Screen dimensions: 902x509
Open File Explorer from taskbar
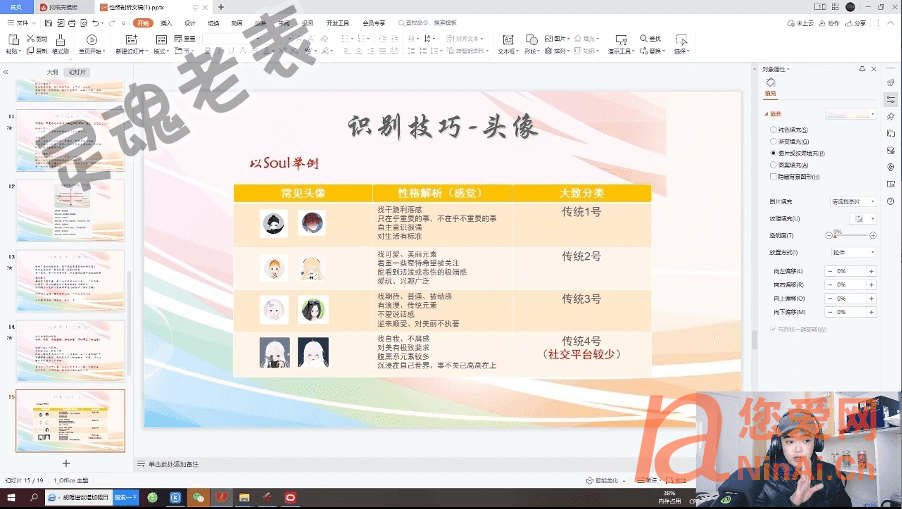coord(244,497)
